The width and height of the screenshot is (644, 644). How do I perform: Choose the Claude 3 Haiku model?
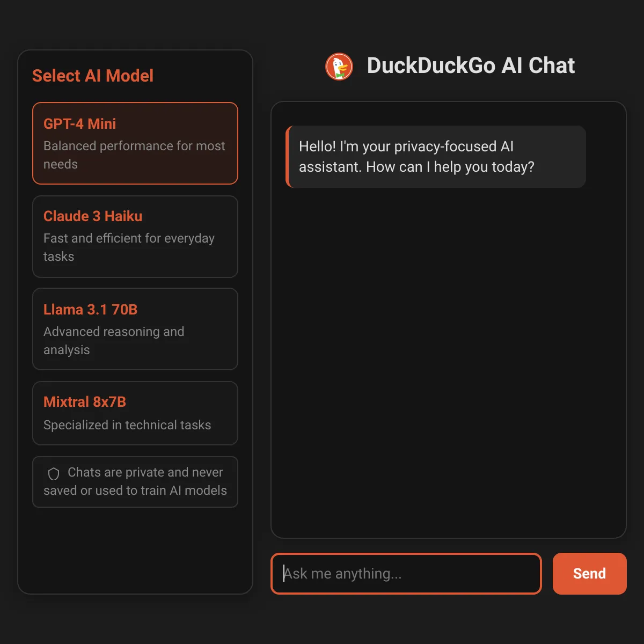pos(135,237)
